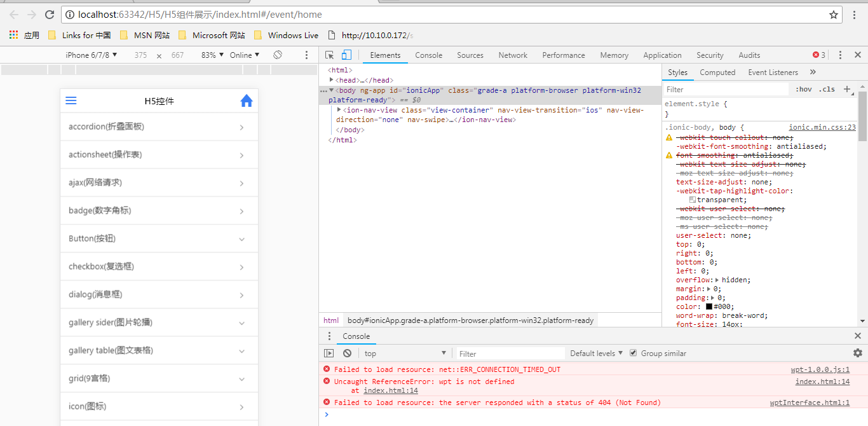The height and width of the screenshot is (426, 868).
Task: Open console settings gear icon
Action: 858,353
